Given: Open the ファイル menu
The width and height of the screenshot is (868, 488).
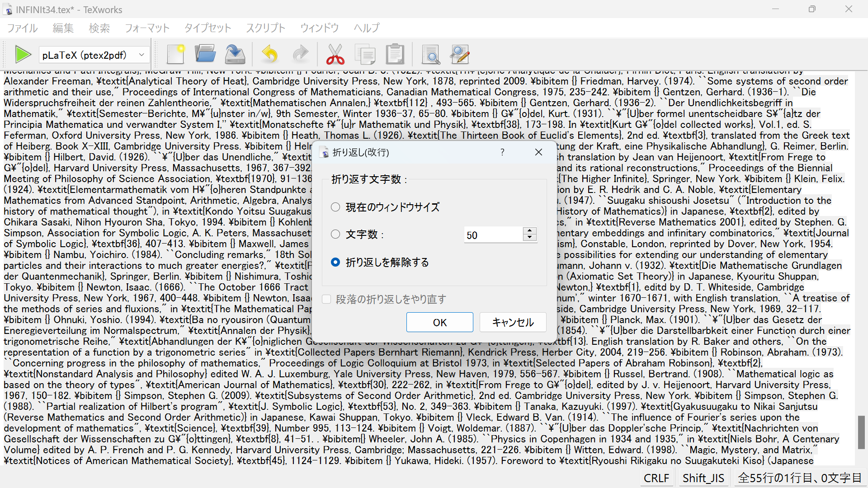Looking at the screenshot, I should pyautogui.click(x=22, y=28).
